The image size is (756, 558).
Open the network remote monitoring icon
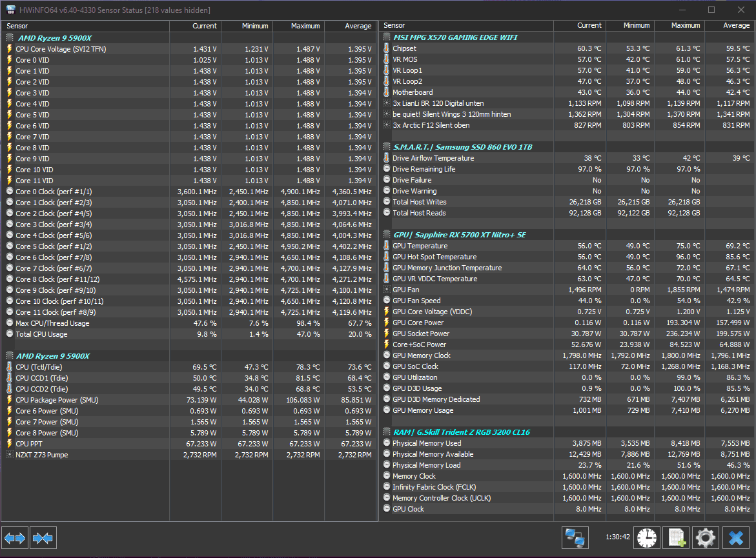point(575,538)
